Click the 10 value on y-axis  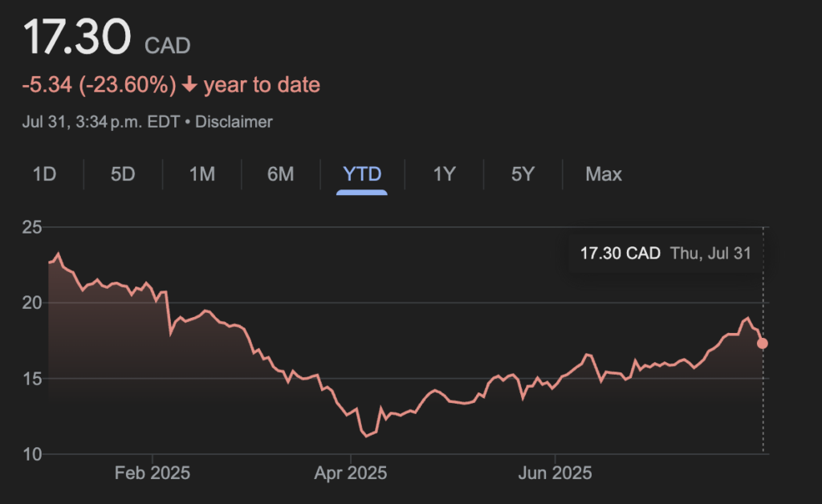point(32,454)
